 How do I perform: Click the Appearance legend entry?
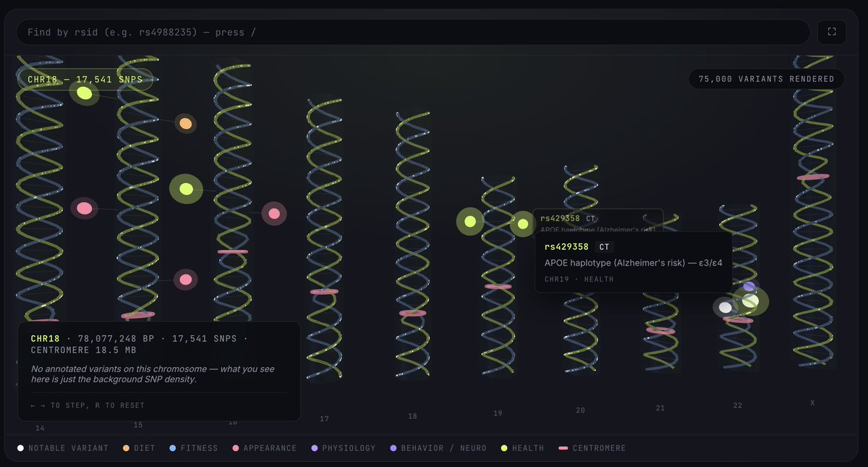click(x=263, y=448)
